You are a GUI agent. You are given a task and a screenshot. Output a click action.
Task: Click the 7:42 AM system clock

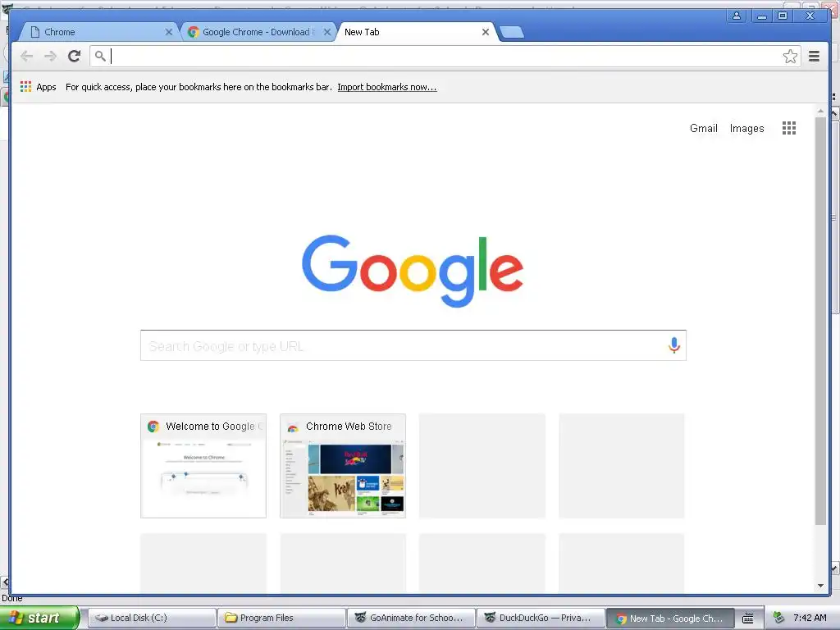click(810, 618)
